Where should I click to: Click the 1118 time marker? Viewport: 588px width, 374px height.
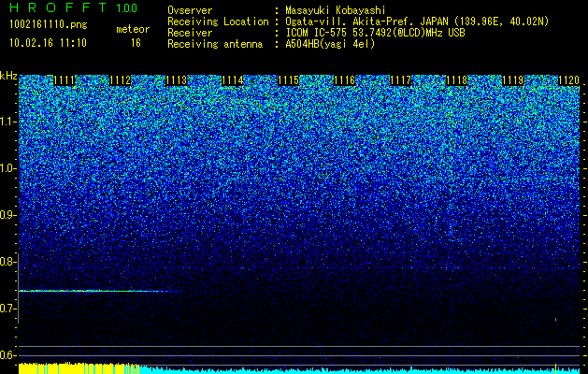pyautogui.click(x=456, y=80)
